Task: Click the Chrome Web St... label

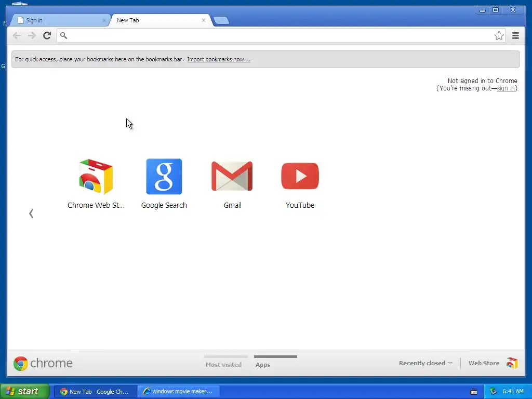Action: [96, 205]
